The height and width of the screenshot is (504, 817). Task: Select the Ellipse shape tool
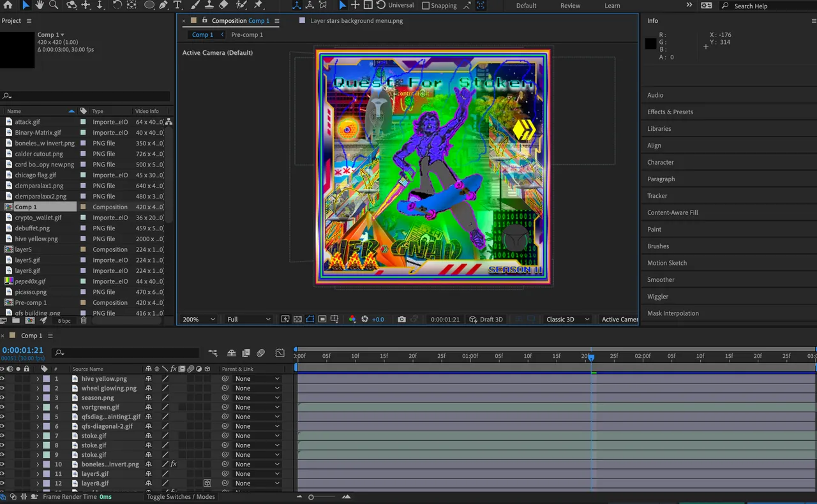point(149,5)
